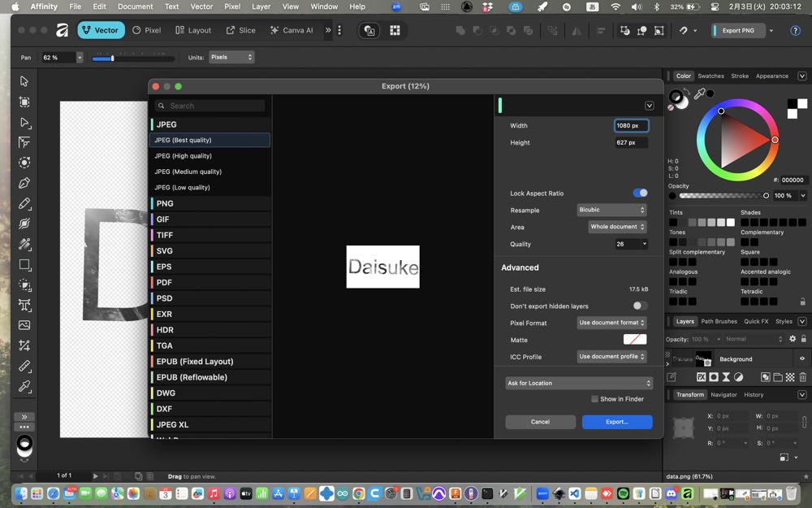Click the grid icon in the toolbar
This screenshot has height=508, width=812.
395,31
